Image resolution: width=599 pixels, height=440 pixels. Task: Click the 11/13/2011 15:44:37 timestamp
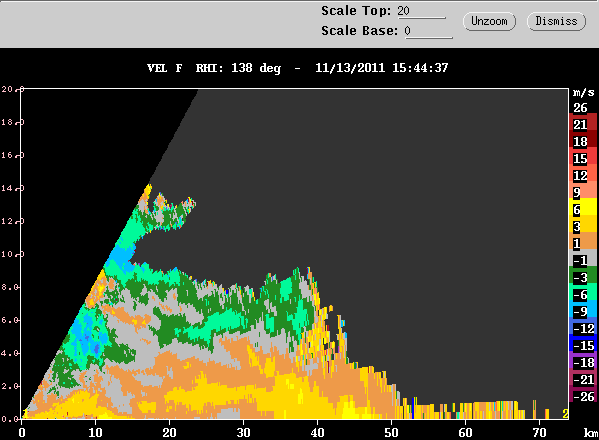(382, 68)
